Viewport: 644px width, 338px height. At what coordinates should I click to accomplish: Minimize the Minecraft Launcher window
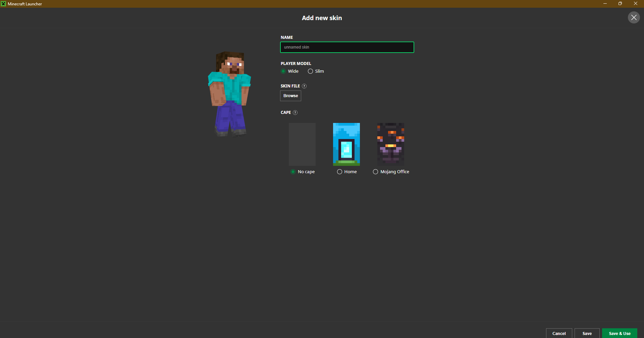[605, 4]
